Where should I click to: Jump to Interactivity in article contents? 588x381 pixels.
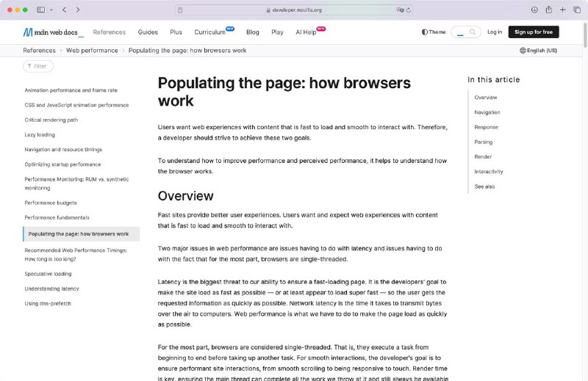pos(488,172)
